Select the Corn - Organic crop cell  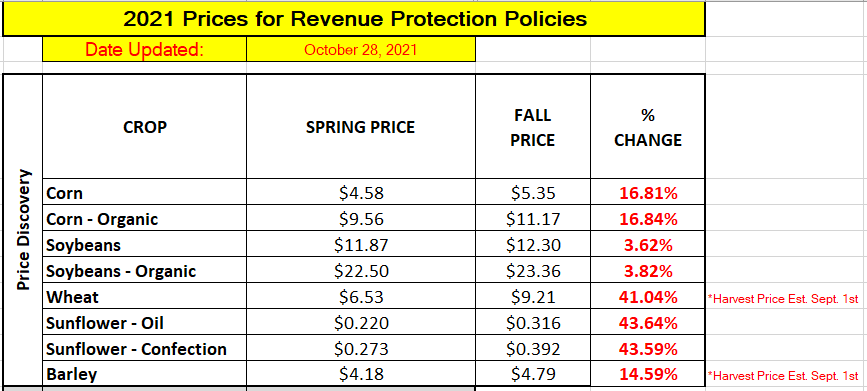click(144, 219)
